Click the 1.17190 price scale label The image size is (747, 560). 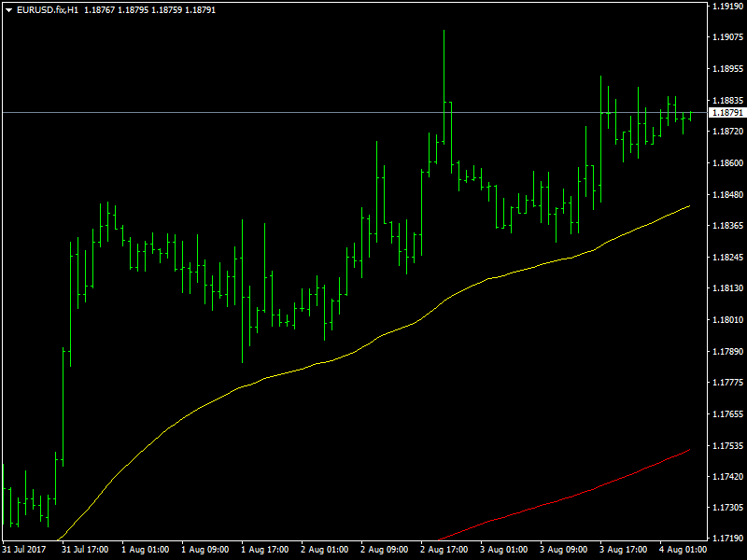point(727,539)
